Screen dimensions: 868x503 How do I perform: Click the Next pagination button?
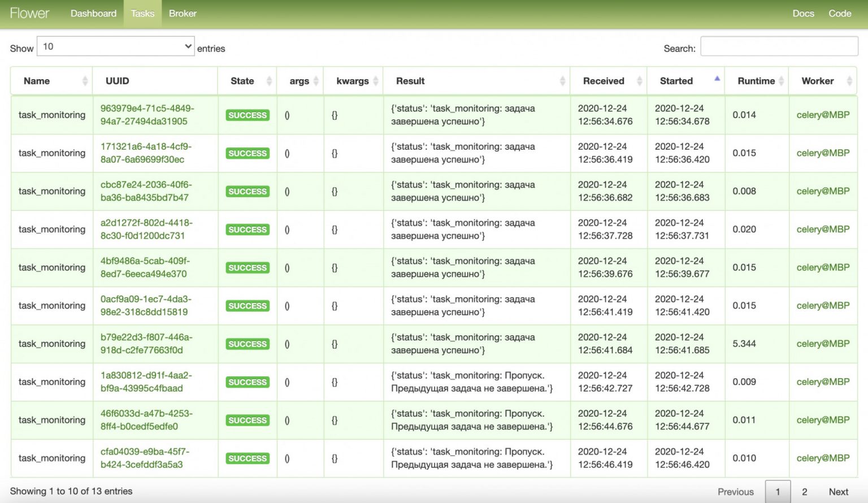[838, 492]
